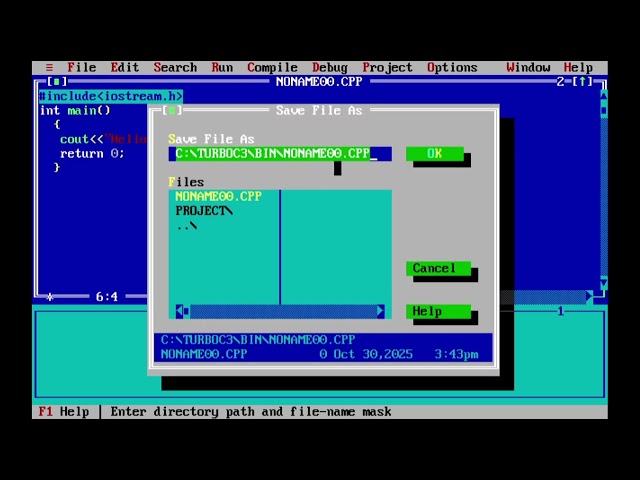Select the parent directory ..\ entry

[187, 225]
